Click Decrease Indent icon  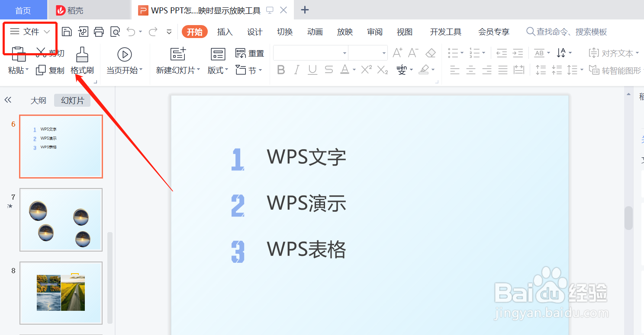(x=502, y=53)
